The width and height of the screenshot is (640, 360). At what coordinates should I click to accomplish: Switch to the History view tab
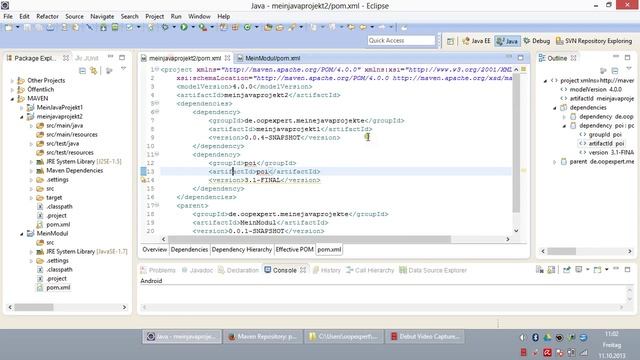pyautogui.click(x=327, y=270)
